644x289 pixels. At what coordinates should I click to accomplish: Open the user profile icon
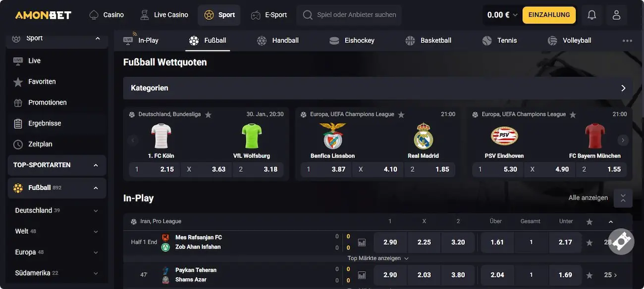(x=617, y=15)
